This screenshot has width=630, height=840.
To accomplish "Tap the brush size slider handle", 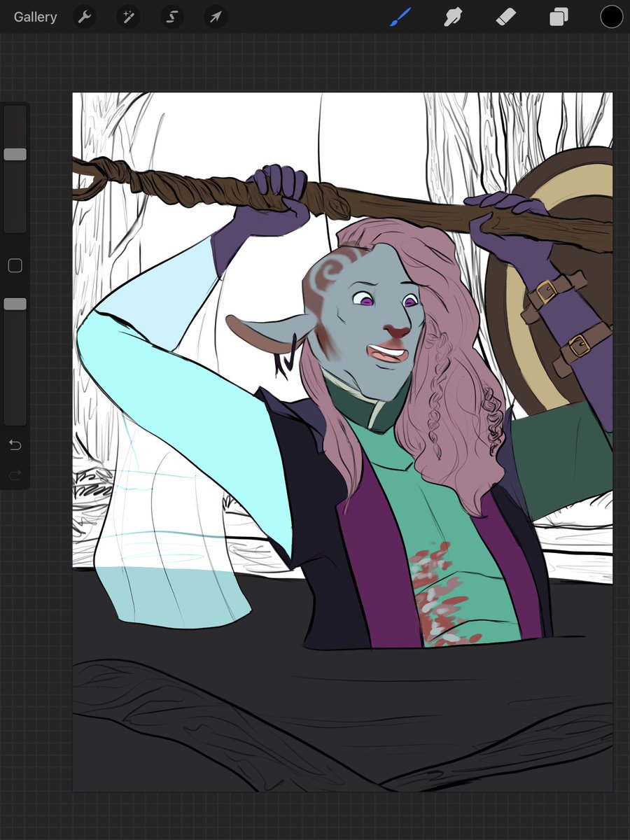I will [15, 154].
